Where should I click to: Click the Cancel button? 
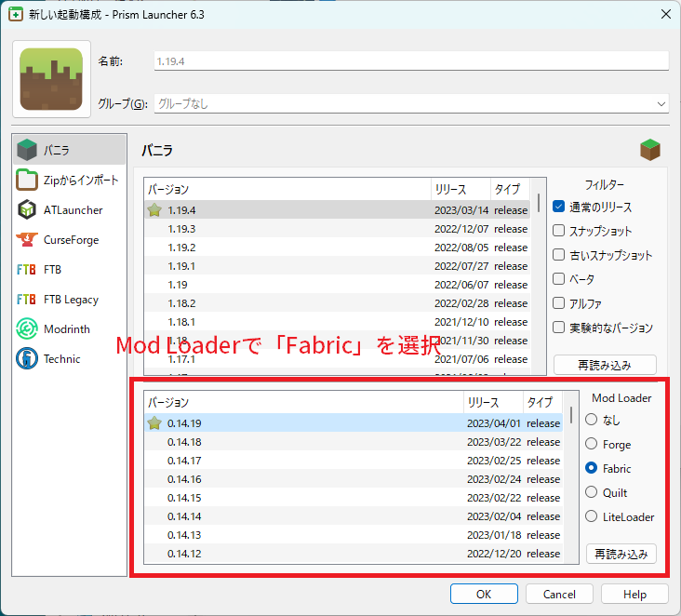[559, 594]
